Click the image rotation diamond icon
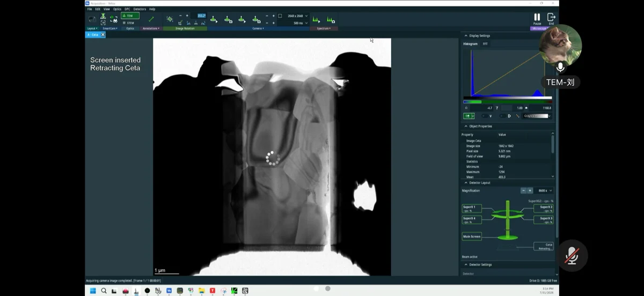 170,19
